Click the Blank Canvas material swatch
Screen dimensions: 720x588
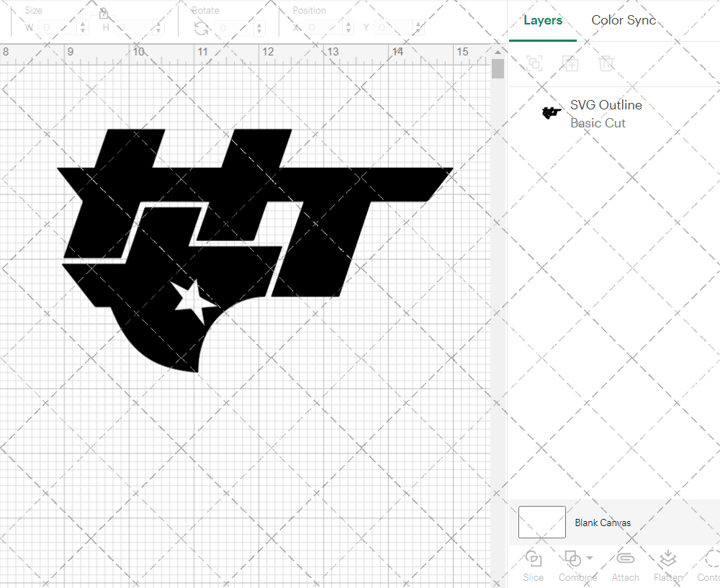coord(541,523)
